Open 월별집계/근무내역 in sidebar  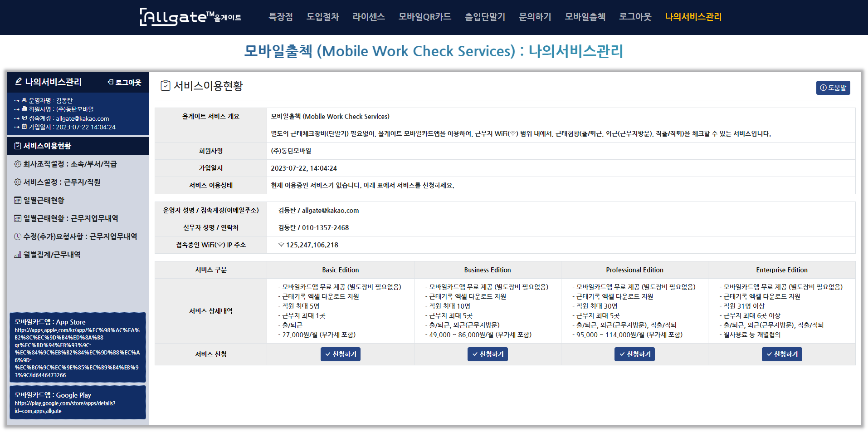[78, 255]
